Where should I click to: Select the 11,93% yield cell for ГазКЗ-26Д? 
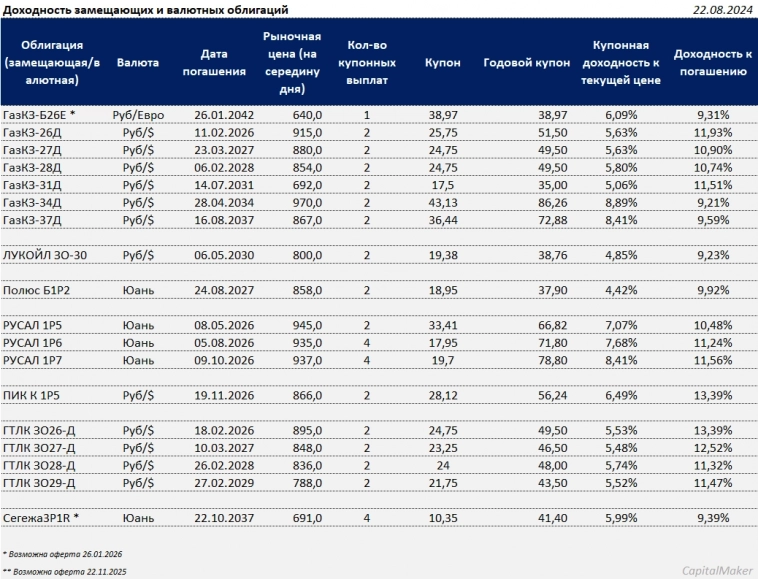tap(712, 133)
